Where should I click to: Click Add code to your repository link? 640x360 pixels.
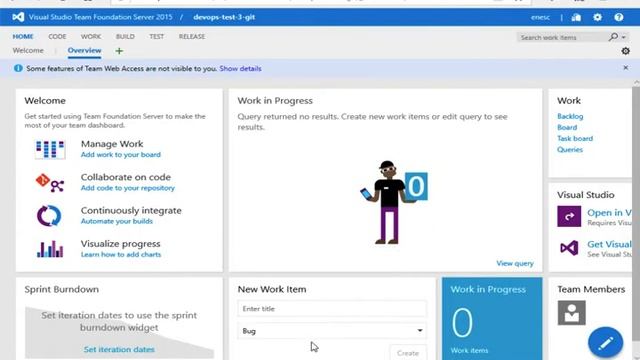[x=128, y=188]
